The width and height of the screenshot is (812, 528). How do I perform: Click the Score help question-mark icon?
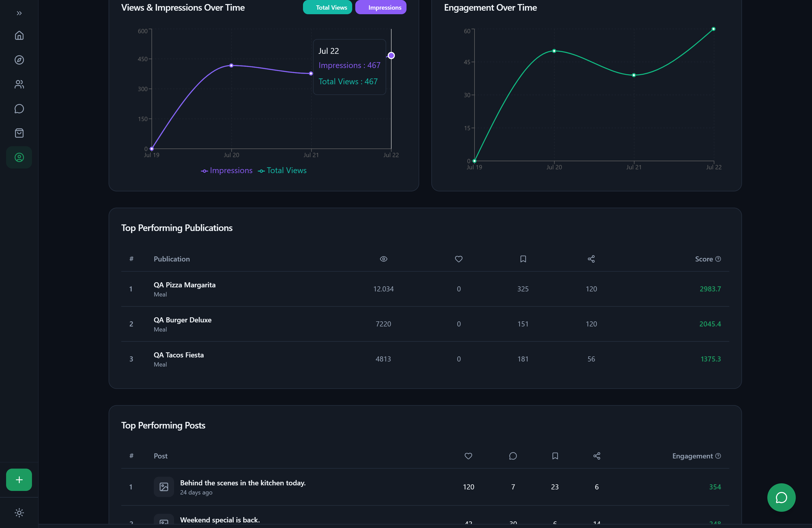tap(718, 259)
